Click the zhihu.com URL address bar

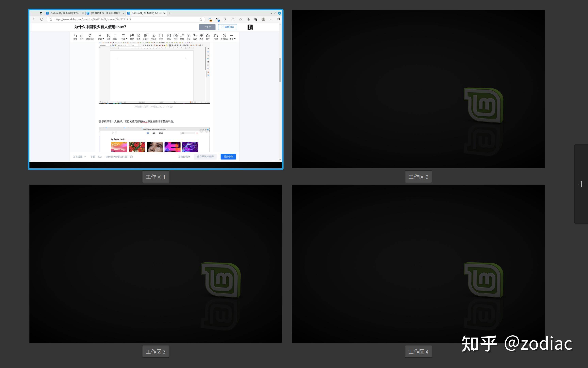coord(126,19)
